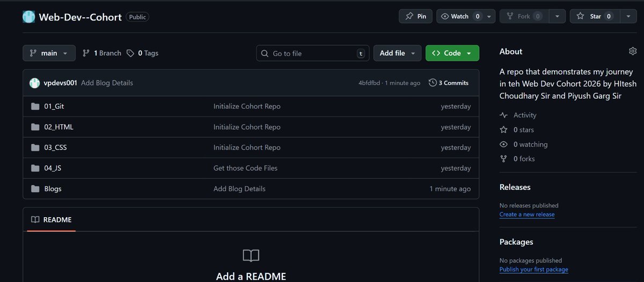Open commit hash 4bfdfbd
Screen dimensions: 644x282
pyautogui.click(x=369, y=83)
